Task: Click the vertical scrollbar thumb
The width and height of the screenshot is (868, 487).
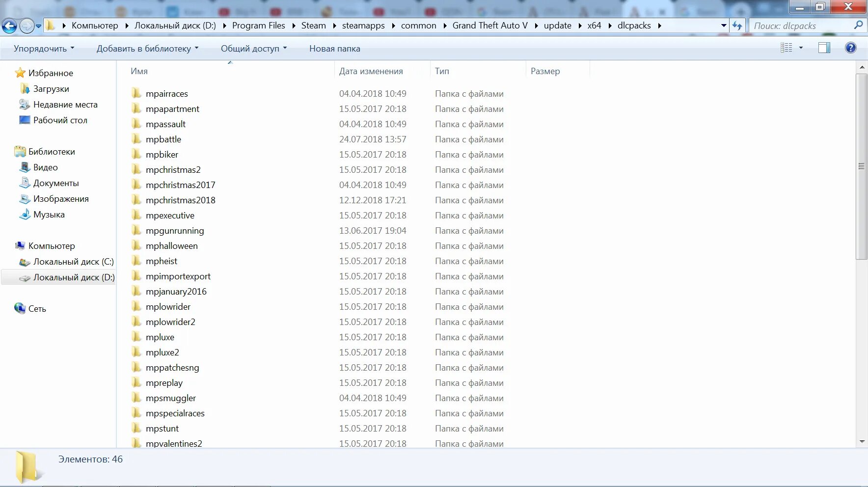Action: pos(861,166)
